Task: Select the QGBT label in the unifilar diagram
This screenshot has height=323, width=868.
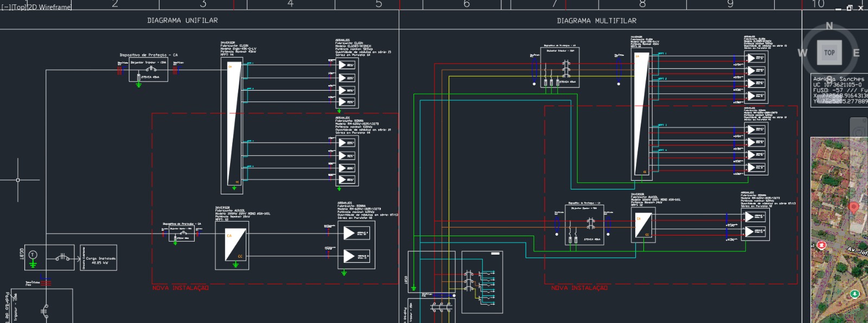Action: click(22, 253)
